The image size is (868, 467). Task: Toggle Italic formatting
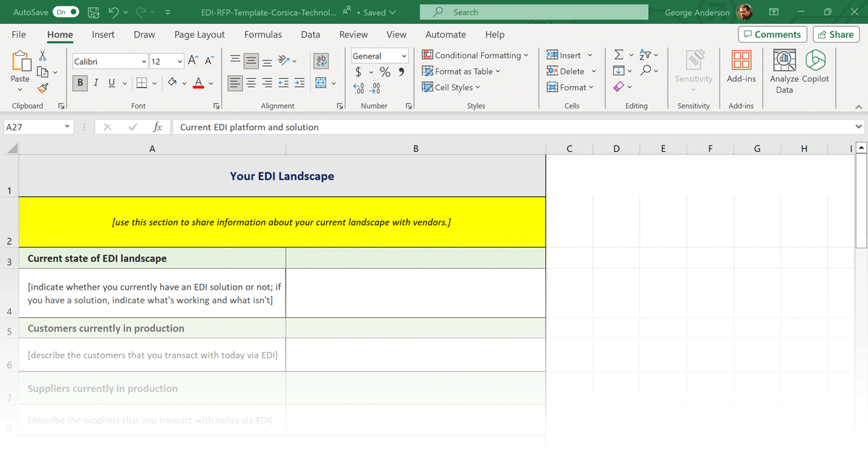click(95, 83)
